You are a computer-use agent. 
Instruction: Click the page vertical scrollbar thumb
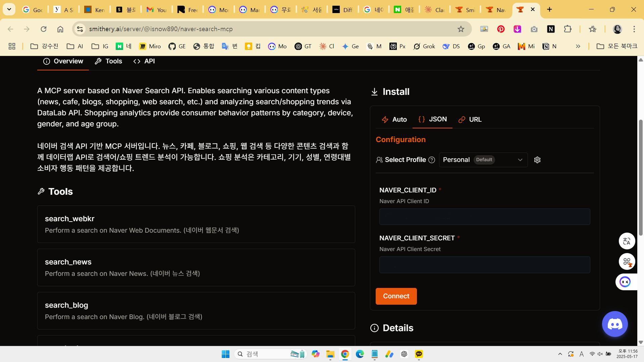click(641, 178)
